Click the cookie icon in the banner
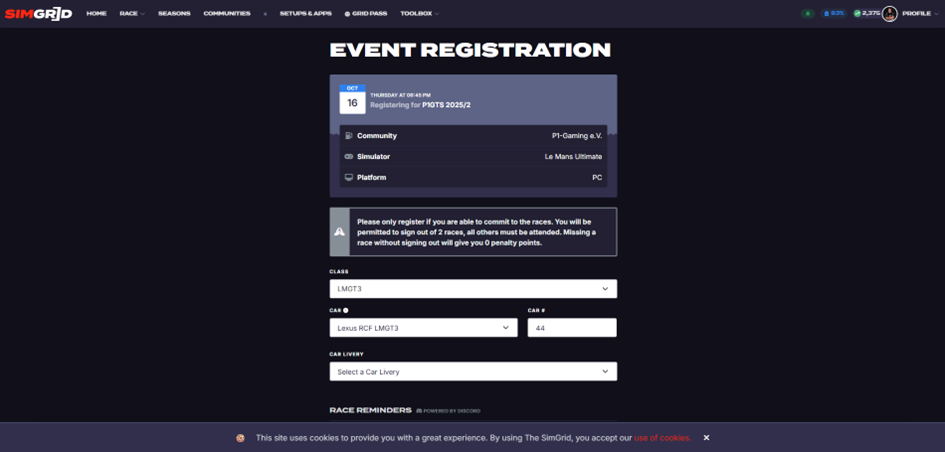The height and width of the screenshot is (452, 945). (240, 438)
